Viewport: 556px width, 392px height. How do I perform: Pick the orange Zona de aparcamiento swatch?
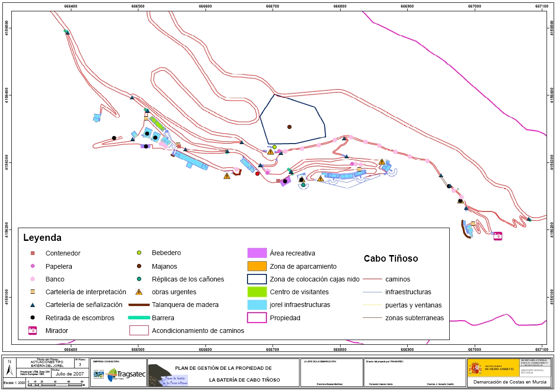(257, 266)
